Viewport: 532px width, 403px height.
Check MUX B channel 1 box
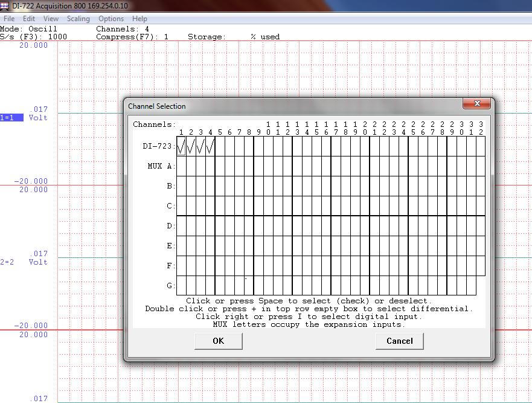(x=181, y=186)
